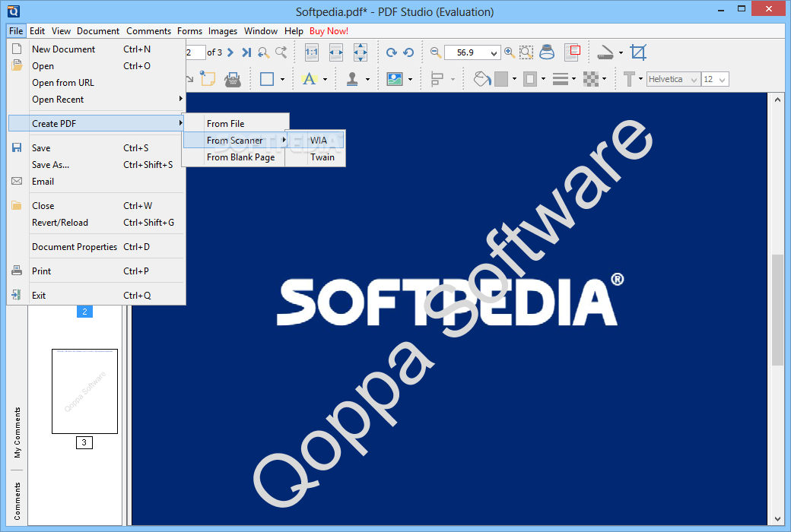Open the zoom level combo box
This screenshot has height=532, width=791.
tap(472, 52)
